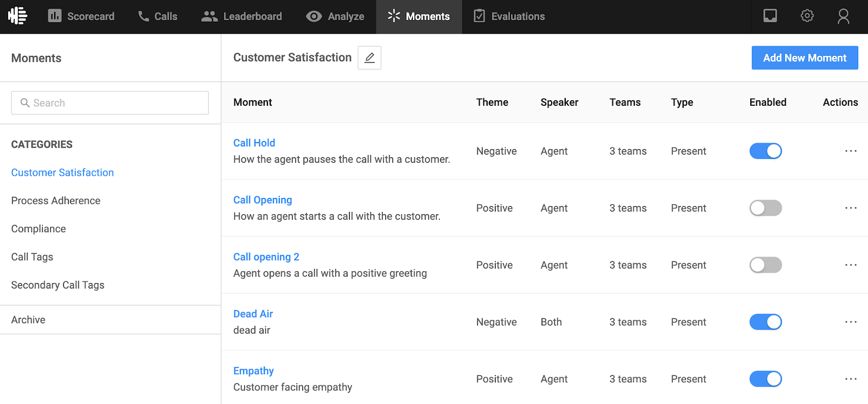Open the settings gear icon
Screen dimensions: 868x404
coord(807,16)
